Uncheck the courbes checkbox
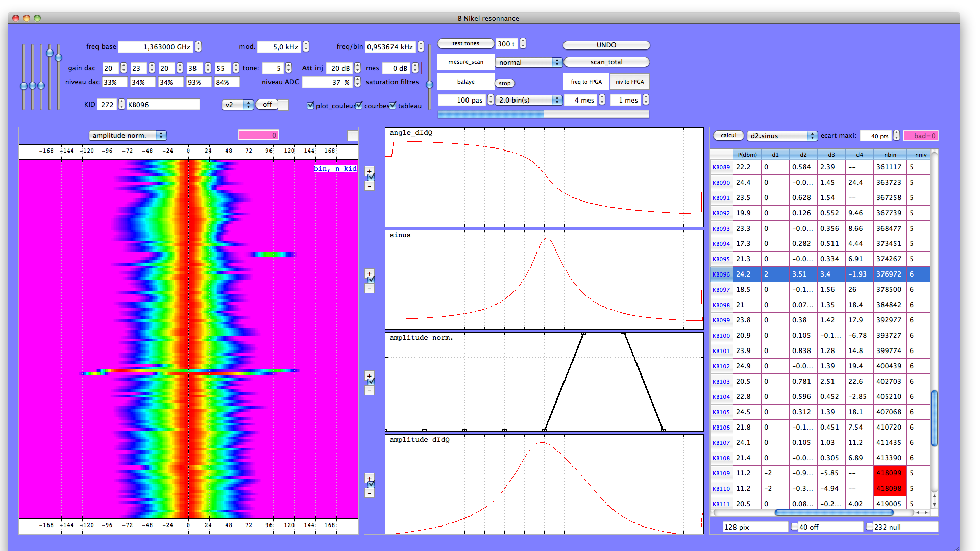This screenshot has height=551, width=980. pyautogui.click(x=359, y=105)
